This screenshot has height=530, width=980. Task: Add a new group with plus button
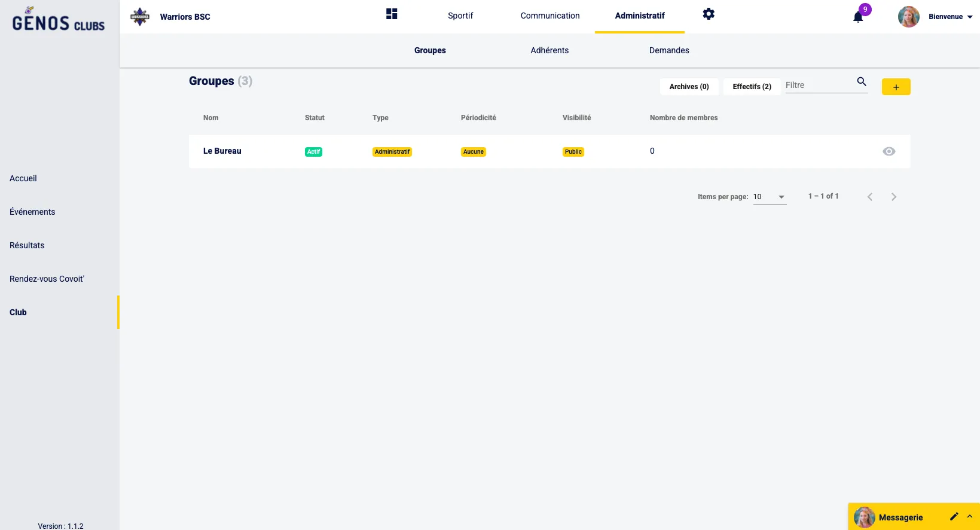[x=896, y=87]
